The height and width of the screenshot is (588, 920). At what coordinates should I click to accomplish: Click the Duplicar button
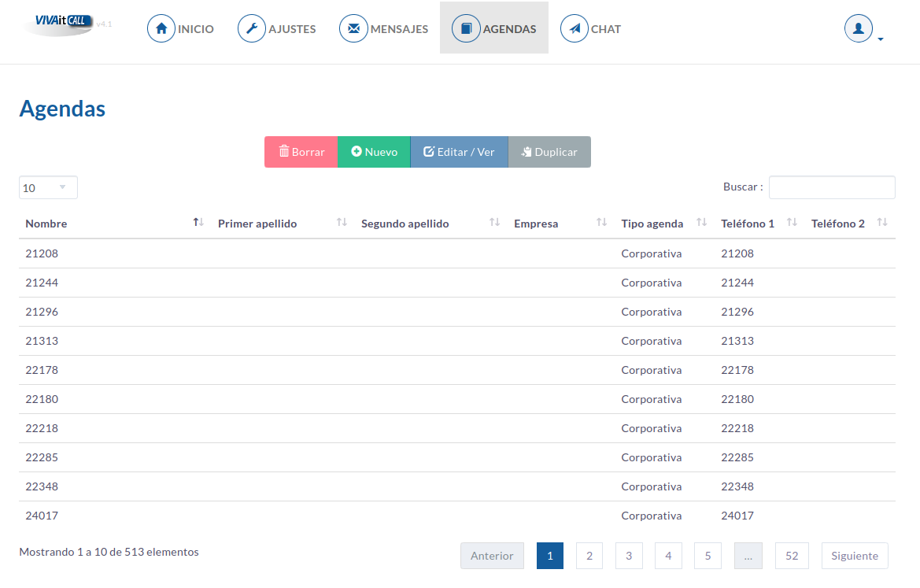pos(549,152)
